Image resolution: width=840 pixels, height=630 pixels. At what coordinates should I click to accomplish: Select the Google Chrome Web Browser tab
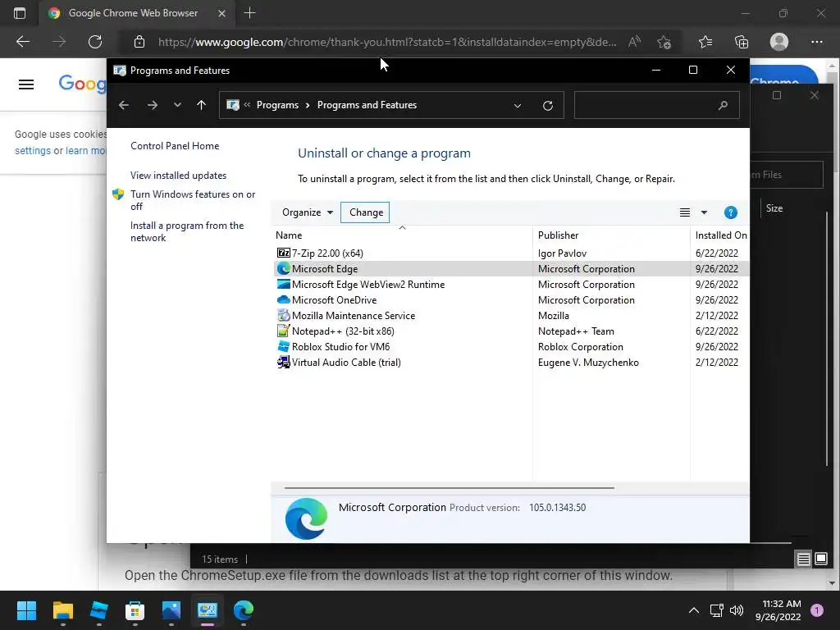(x=137, y=13)
